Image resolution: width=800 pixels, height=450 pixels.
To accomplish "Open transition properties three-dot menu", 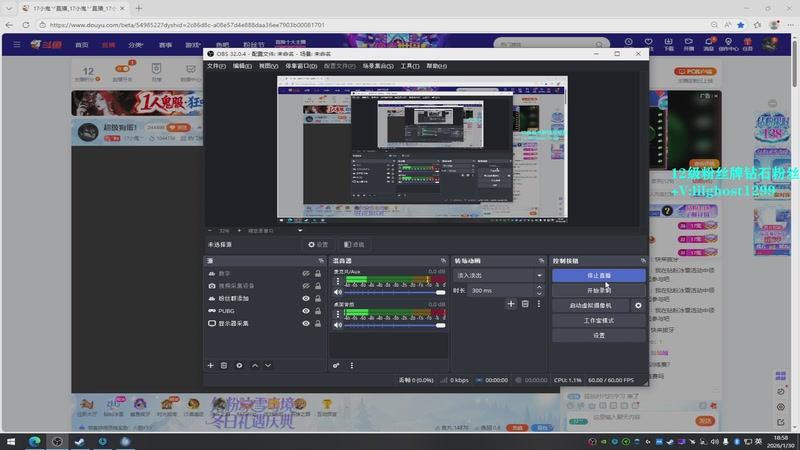I will click(x=539, y=304).
